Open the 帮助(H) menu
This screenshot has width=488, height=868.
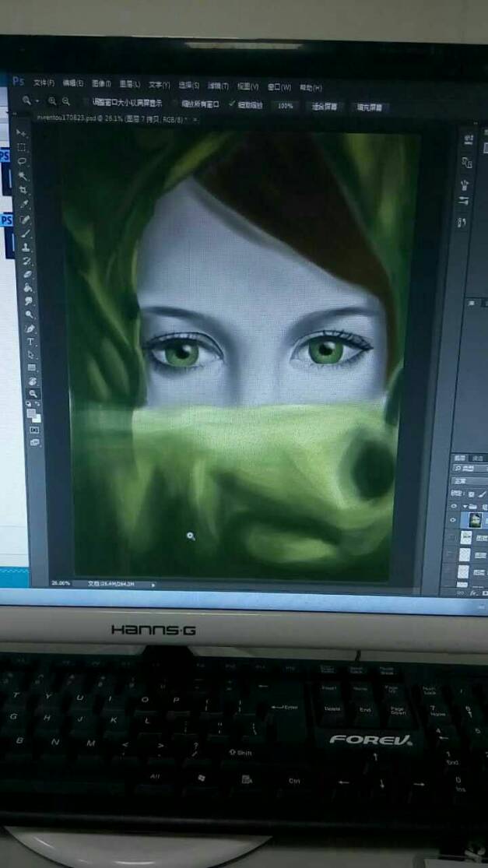(x=311, y=87)
